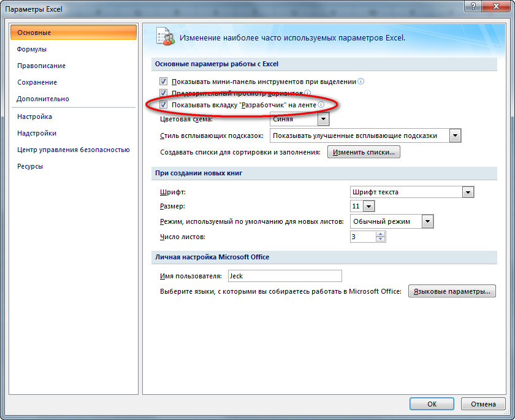Click the 'Изменить списки...' button
515x420 pixels.
(364, 152)
